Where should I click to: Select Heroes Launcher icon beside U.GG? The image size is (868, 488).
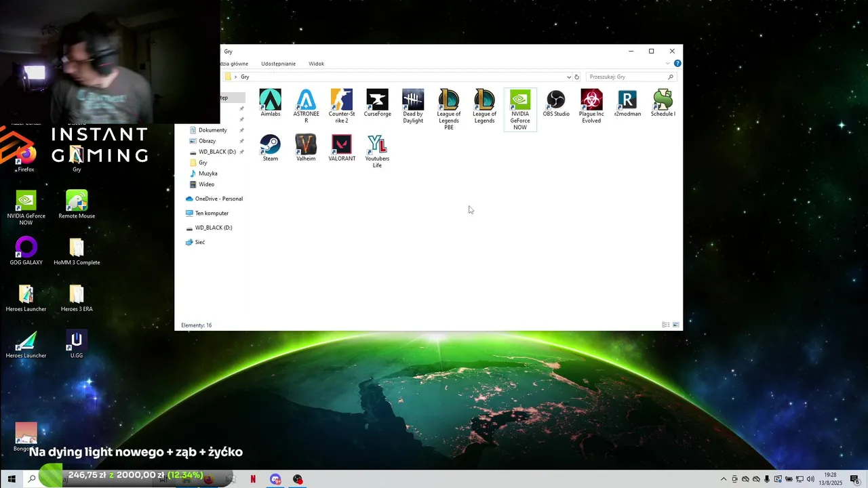click(26, 344)
